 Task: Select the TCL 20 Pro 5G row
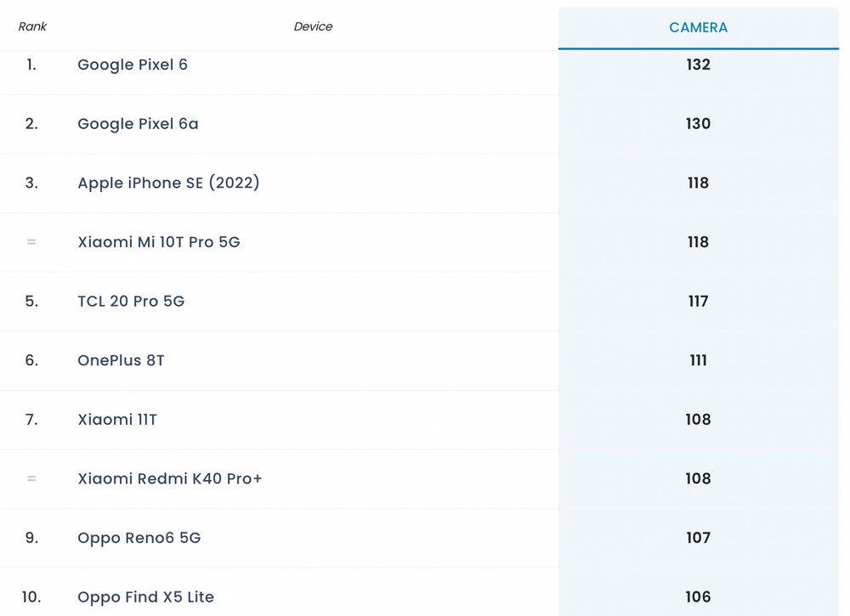131,301
